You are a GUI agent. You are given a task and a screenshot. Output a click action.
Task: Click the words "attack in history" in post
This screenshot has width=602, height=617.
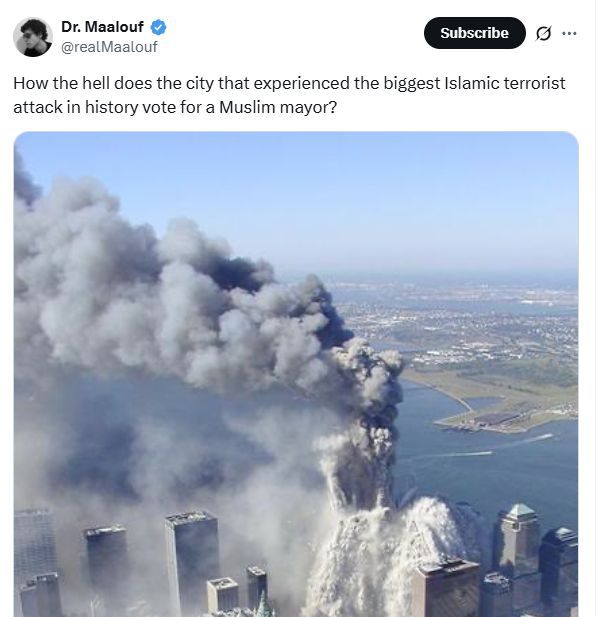click(76, 107)
